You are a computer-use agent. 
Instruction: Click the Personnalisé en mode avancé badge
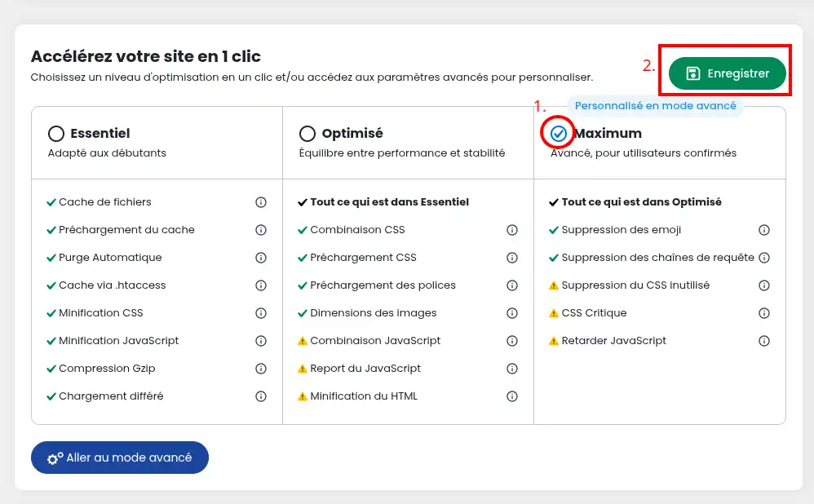coord(655,106)
